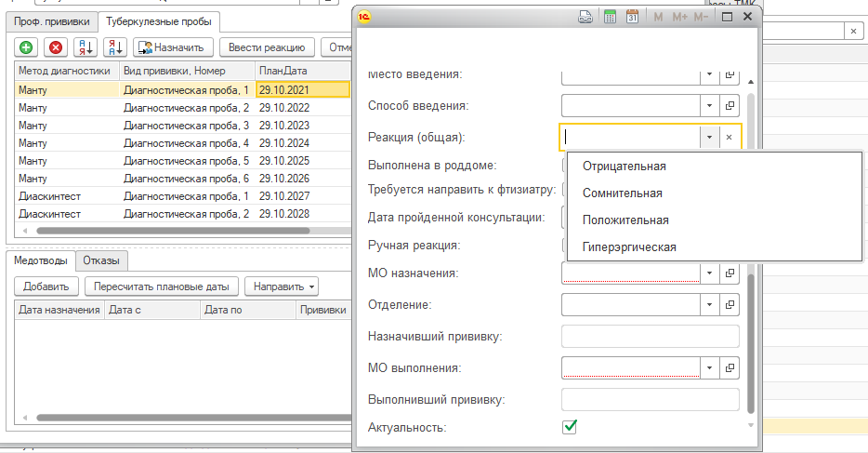Sort the probe list descending Я-А
Viewport: 868px width, 453px height.
(x=114, y=47)
